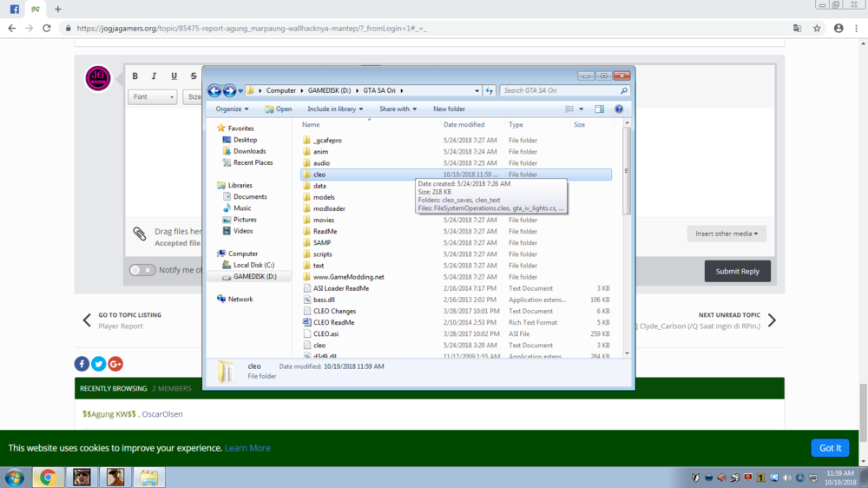Open the Insert other media dropdown
The height and width of the screenshot is (488, 868).
click(727, 234)
